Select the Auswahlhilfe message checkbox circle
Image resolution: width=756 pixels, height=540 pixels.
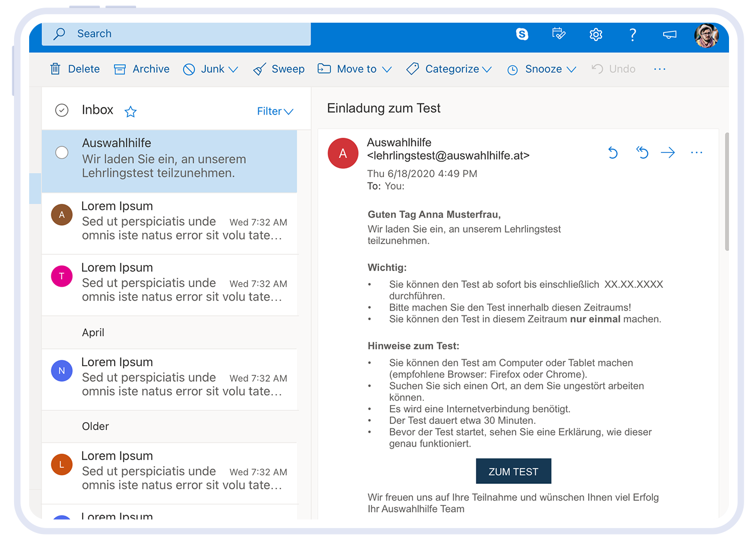coord(62,153)
